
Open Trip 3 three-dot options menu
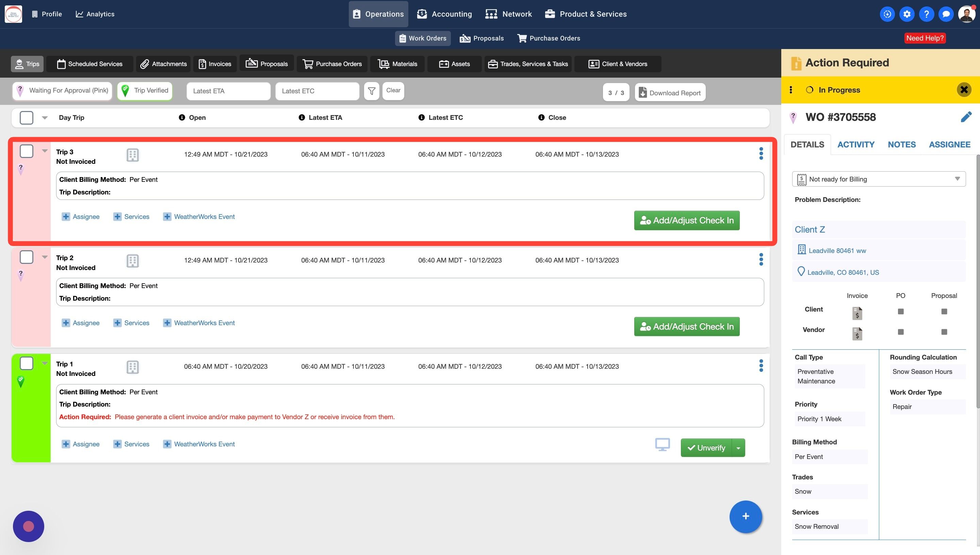pyautogui.click(x=761, y=154)
